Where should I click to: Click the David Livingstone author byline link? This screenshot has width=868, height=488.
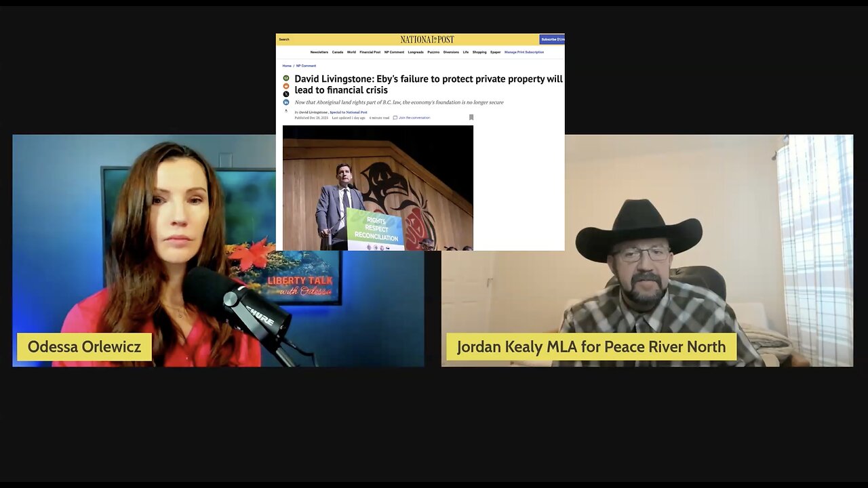click(313, 112)
